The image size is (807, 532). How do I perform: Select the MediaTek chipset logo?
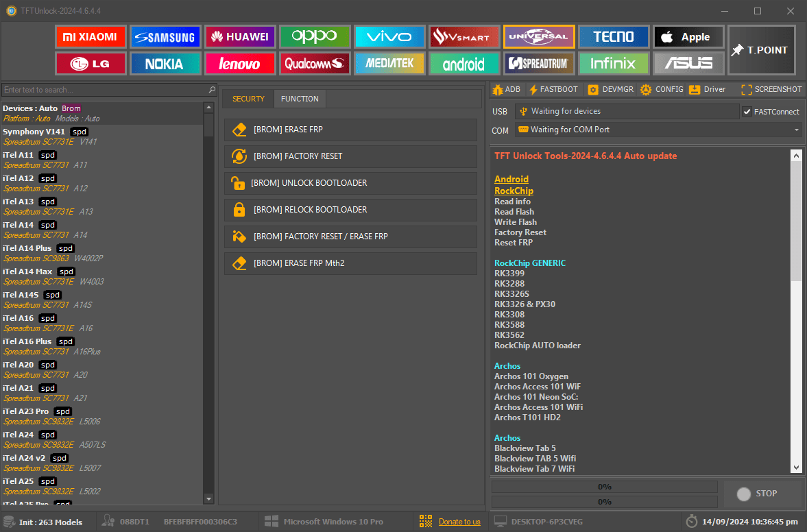pyautogui.click(x=389, y=64)
